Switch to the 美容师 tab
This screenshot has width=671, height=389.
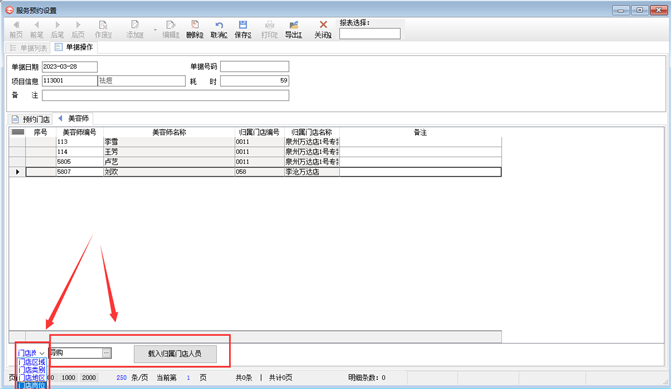(x=74, y=119)
